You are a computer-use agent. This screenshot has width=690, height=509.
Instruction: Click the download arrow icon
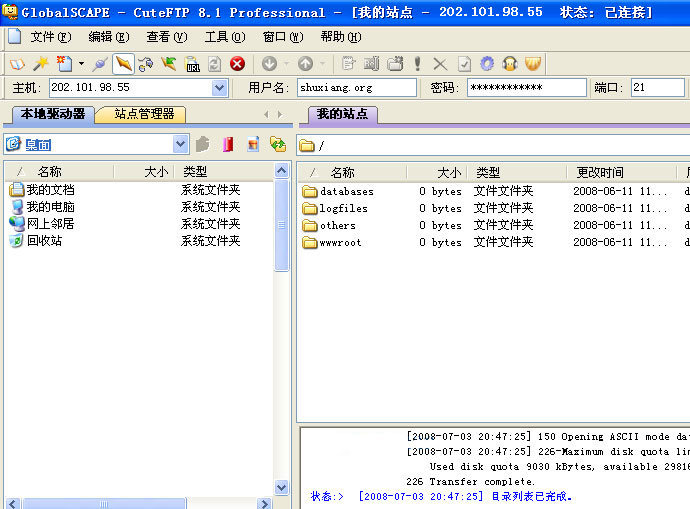coord(268,64)
